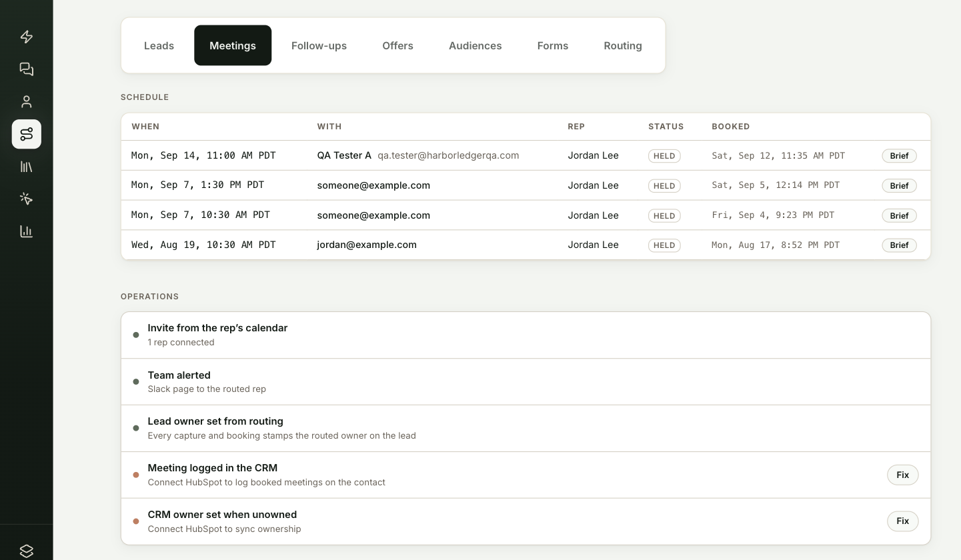Click jordan@example.com in the schedule

tap(367, 245)
